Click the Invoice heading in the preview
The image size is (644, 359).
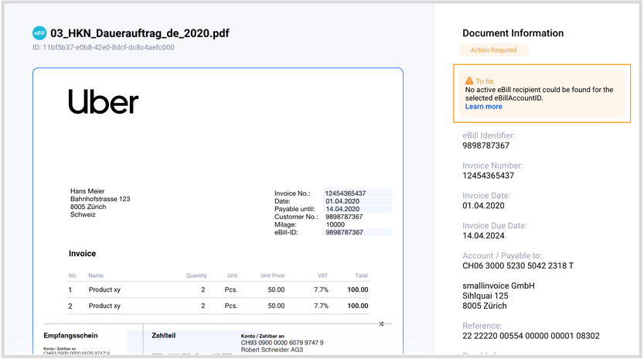pos(82,254)
